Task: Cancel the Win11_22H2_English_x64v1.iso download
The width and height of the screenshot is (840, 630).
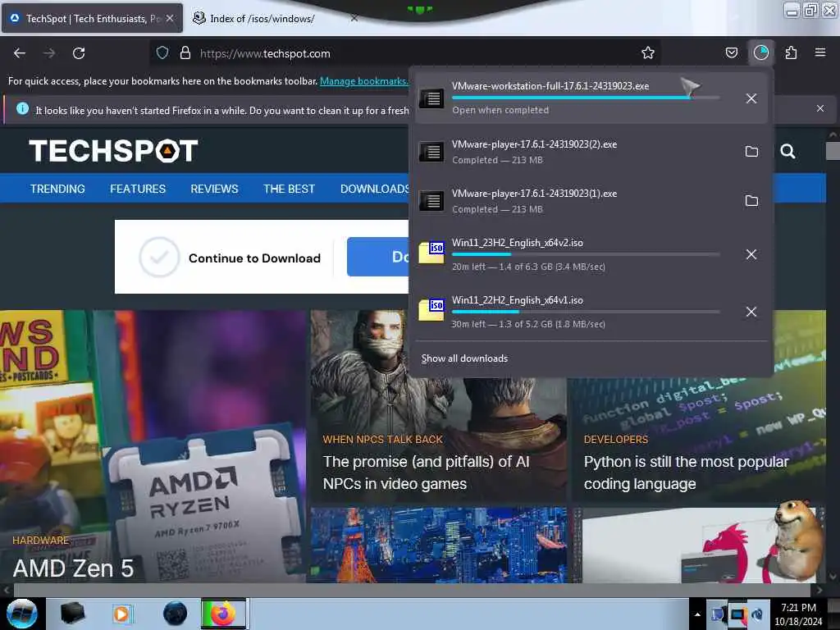Action: pos(751,312)
